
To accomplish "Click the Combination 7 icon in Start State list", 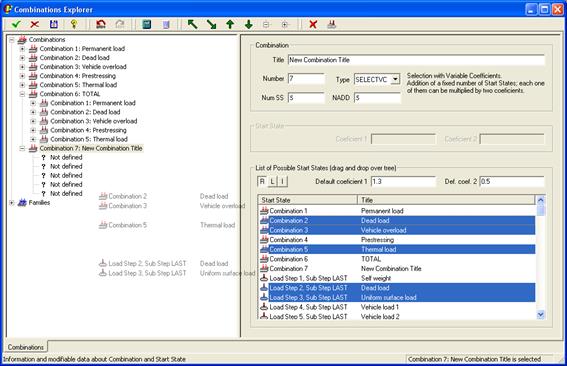I will tap(264, 268).
